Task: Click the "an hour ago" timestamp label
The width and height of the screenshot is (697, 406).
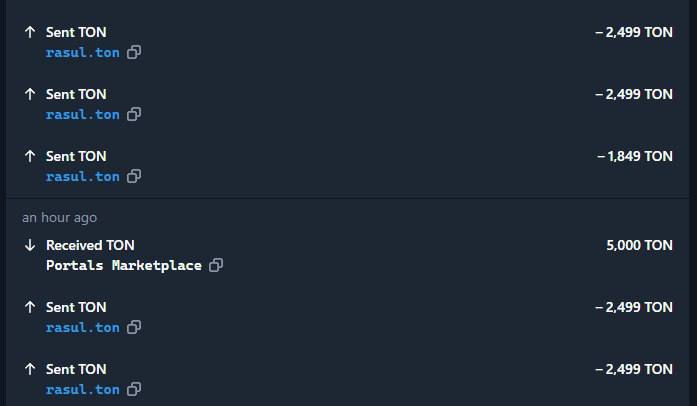Action: (59, 217)
